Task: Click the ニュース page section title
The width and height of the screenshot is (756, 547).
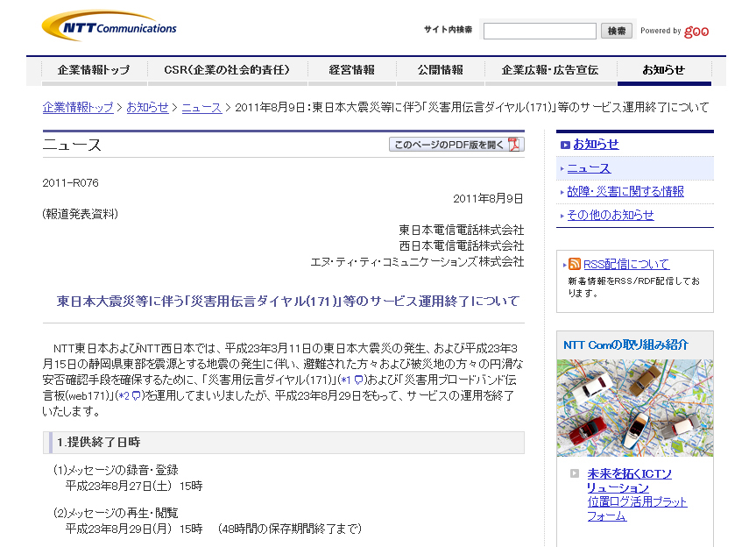Action: pyautogui.click(x=72, y=145)
